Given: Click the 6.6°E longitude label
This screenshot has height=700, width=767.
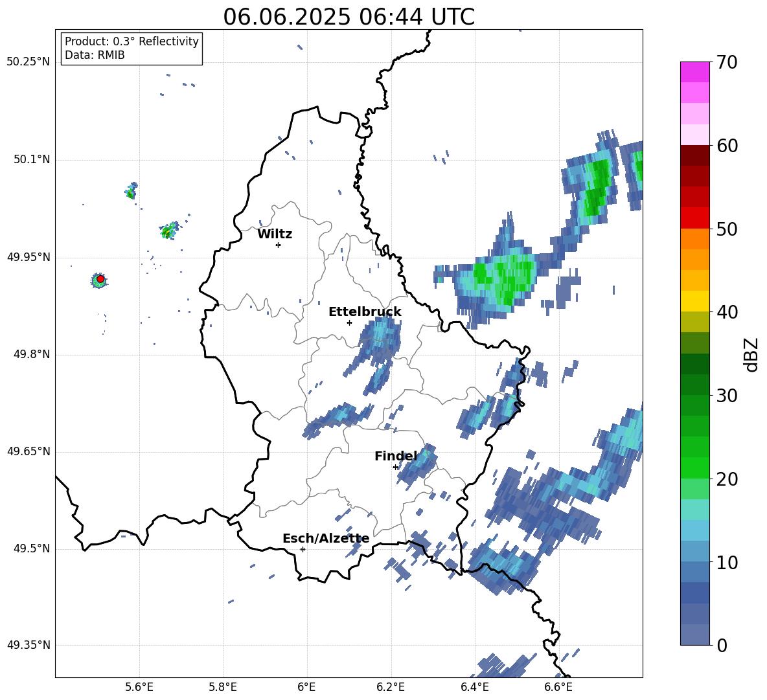Looking at the screenshot, I should pyautogui.click(x=558, y=687).
